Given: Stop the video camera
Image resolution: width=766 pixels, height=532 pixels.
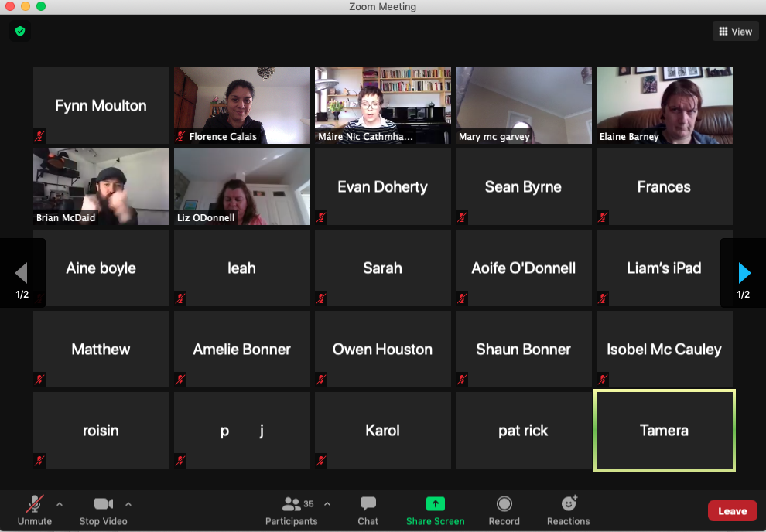Looking at the screenshot, I should (103, 510).
